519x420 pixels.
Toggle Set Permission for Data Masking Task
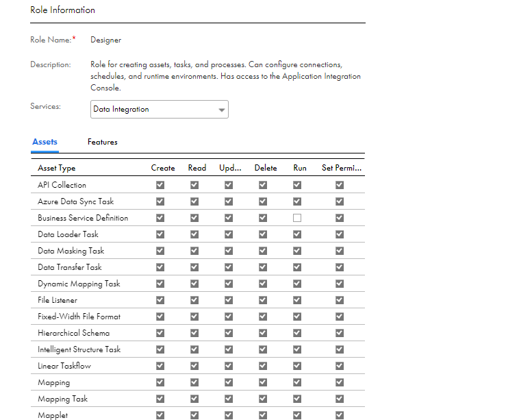(x=340, y=251)
